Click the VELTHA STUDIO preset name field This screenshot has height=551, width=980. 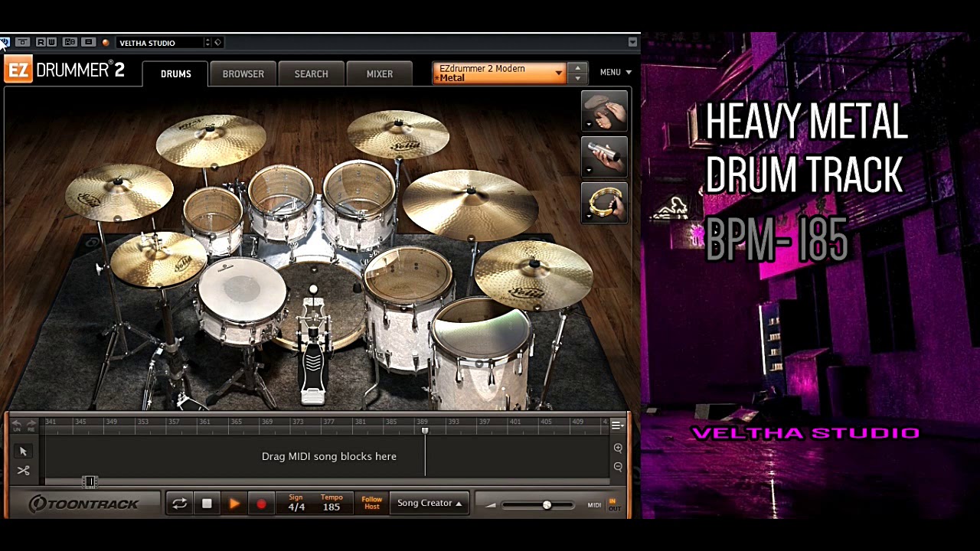(x=159, y=43)
